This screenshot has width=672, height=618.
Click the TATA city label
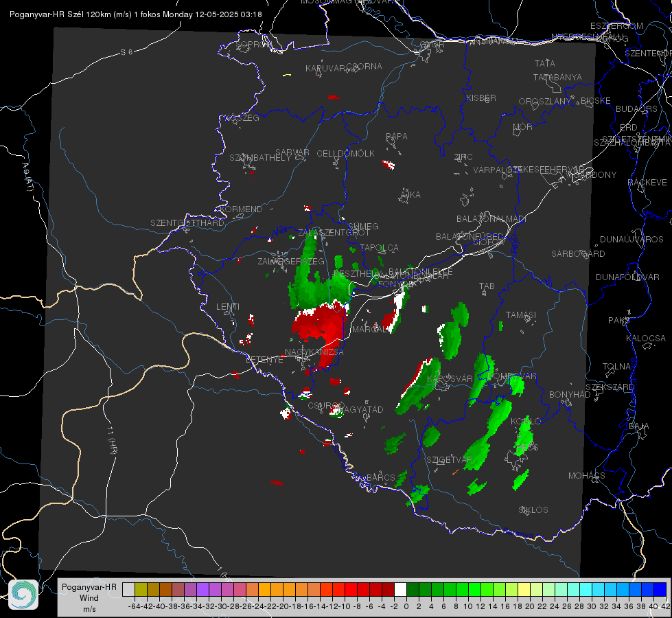pyautogui.click(x=545, y=63)
